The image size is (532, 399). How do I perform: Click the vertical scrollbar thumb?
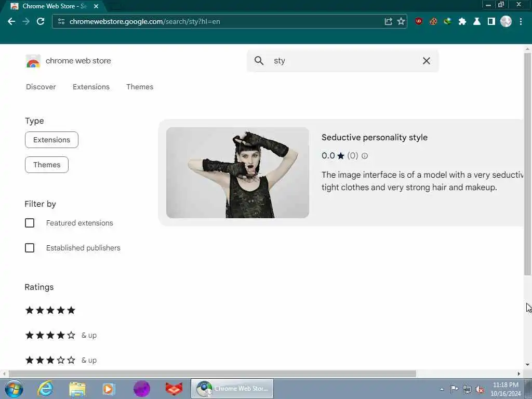click(527, 164)
